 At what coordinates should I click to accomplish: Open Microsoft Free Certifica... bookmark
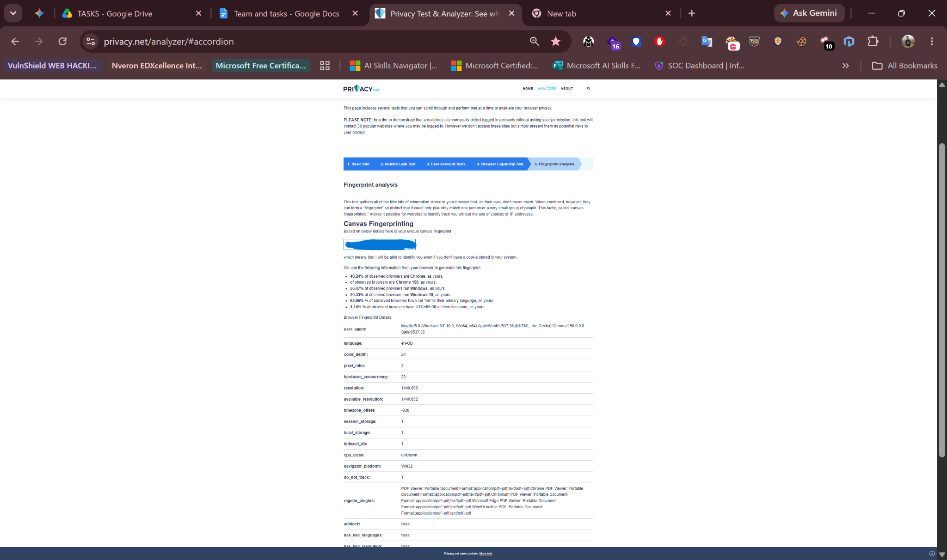point(261,66)
